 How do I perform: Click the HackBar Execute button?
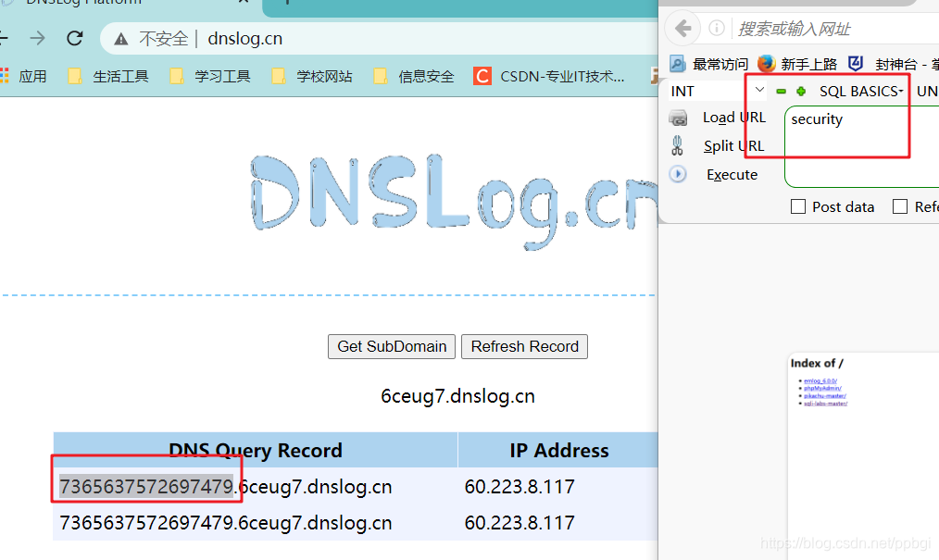point(732,175)
